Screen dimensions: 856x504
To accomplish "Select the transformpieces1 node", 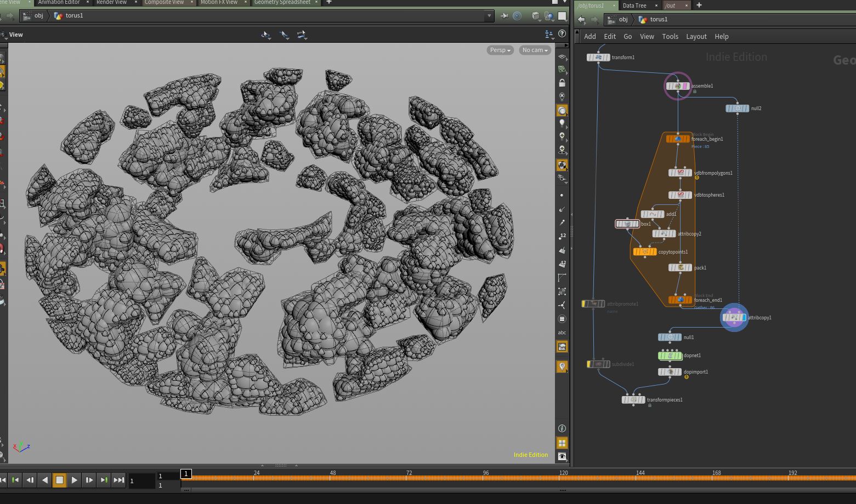I will pyautogui.click(x=633, y=400).
